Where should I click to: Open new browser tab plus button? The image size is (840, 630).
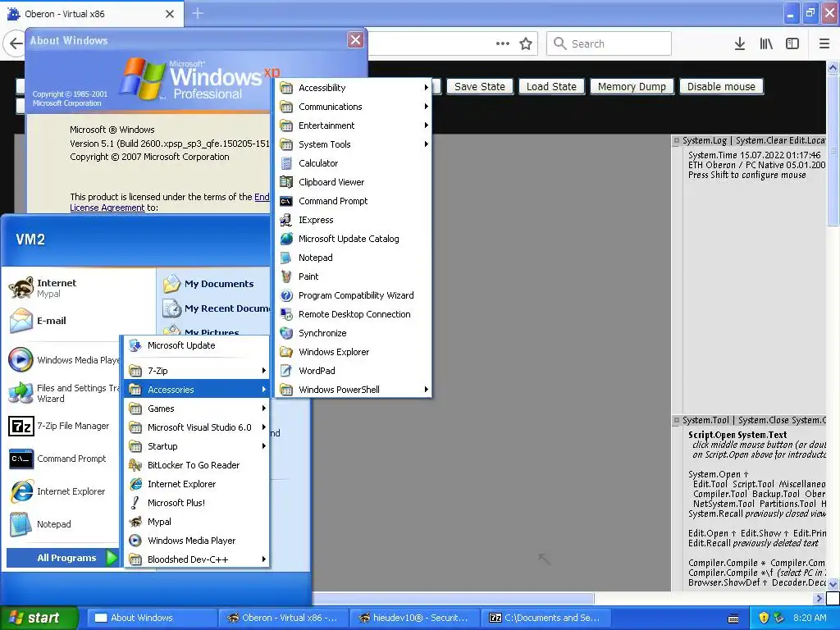click(198, 13)
